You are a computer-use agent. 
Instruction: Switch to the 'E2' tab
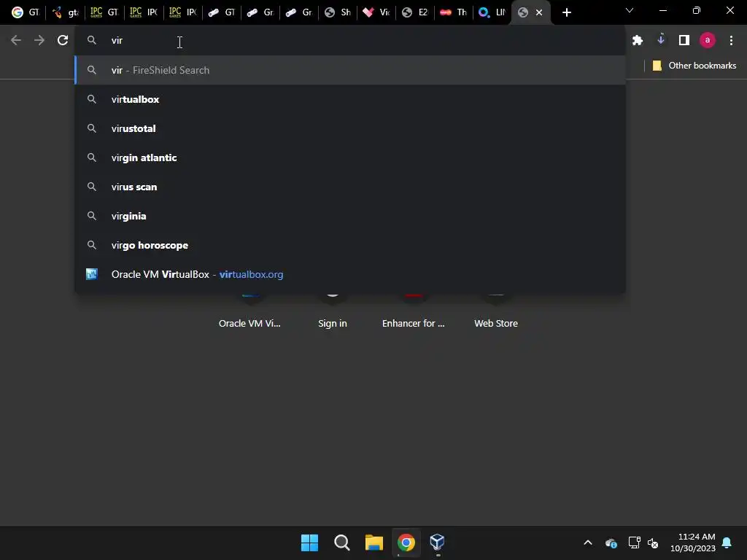pos(415,12)
